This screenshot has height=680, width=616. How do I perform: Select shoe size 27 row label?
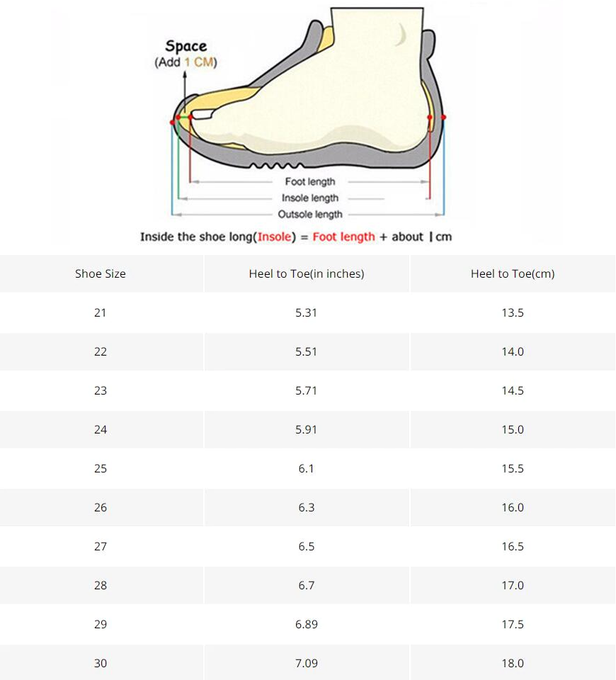(x=101, y=546)
